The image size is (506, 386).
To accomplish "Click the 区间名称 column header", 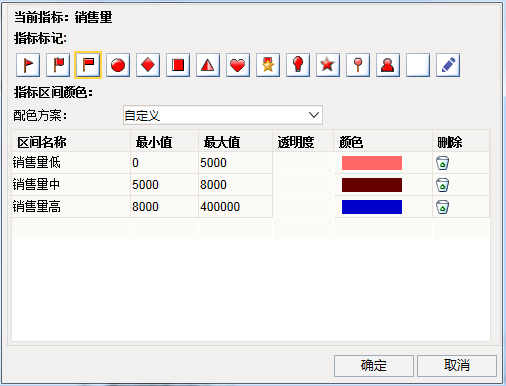I will click(71, 142).
